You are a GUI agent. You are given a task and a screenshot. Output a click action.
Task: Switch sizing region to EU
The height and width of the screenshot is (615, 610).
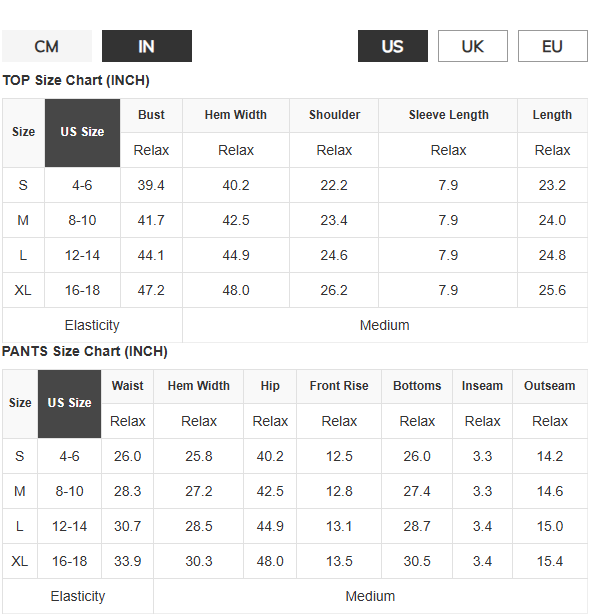point(553,46)
